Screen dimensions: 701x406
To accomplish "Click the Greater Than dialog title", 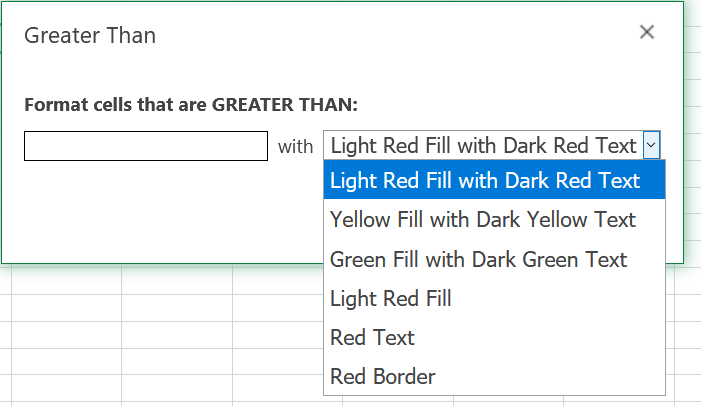I will coord(90,36).
